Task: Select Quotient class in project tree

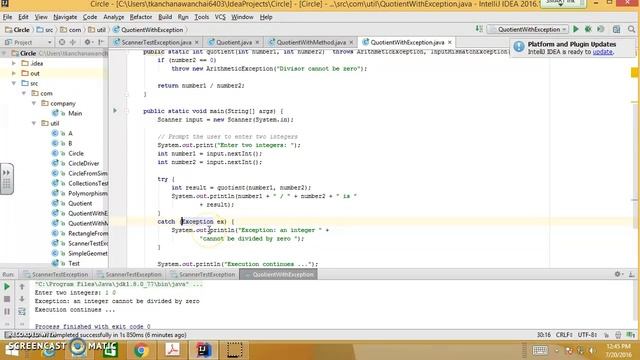Action: 80,203
